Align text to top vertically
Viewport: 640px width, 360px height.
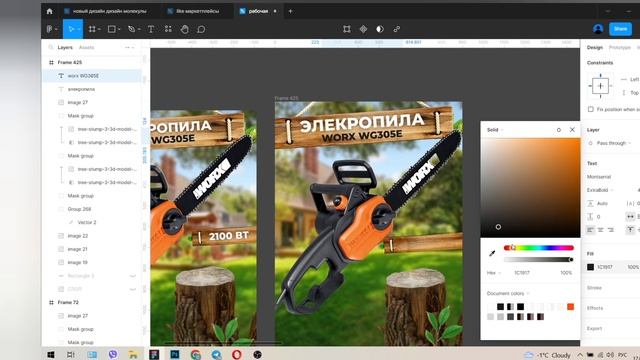(630, 230)
